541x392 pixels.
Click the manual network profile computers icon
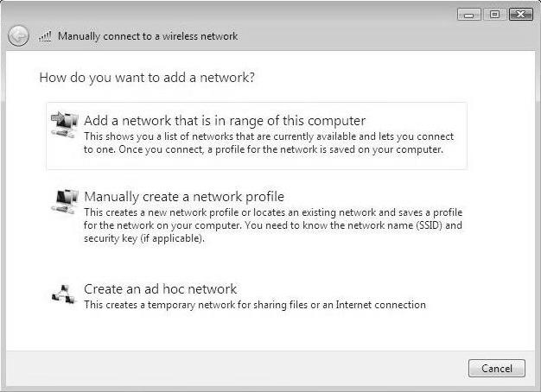tap(65, 201)
